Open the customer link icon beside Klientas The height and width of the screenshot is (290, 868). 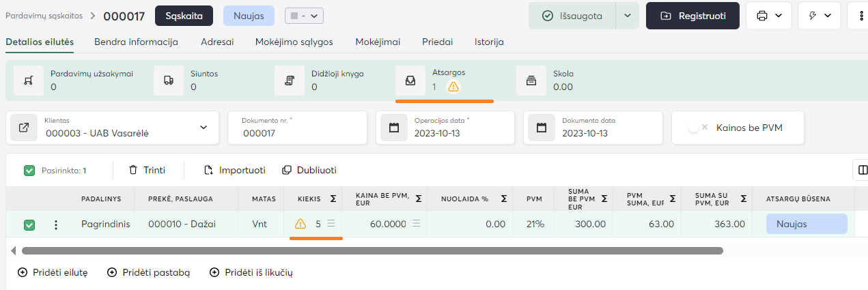pyautogui.click(x=24, y=128)
